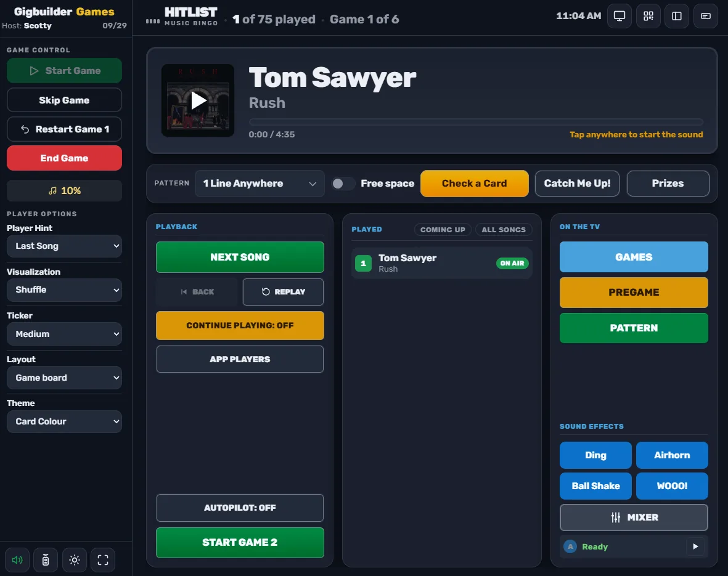
Task: Toggle the sidebar panel layout icon
Action: (677, 16)
